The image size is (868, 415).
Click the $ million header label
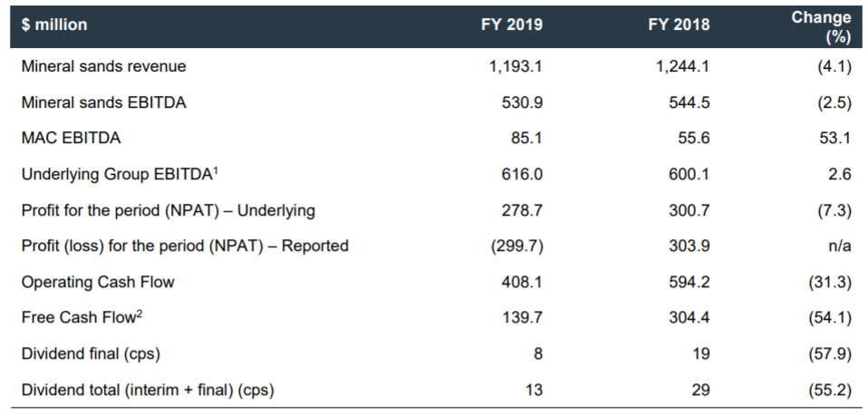coord(54,24)
